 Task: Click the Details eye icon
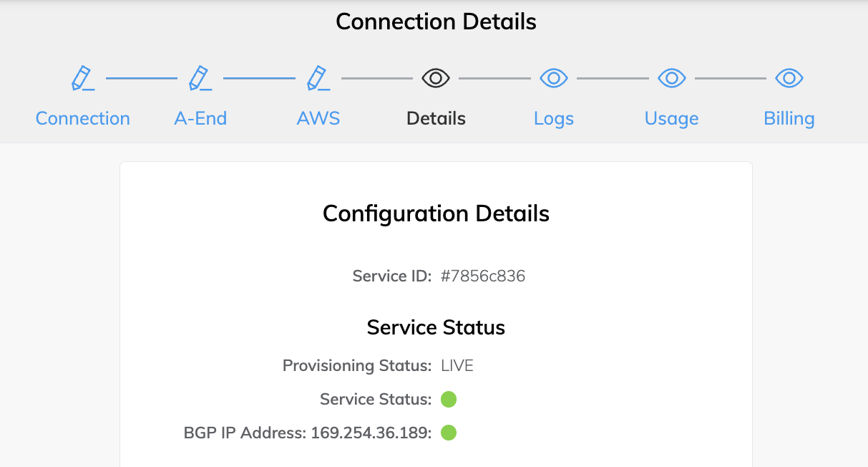pos(435,77)
